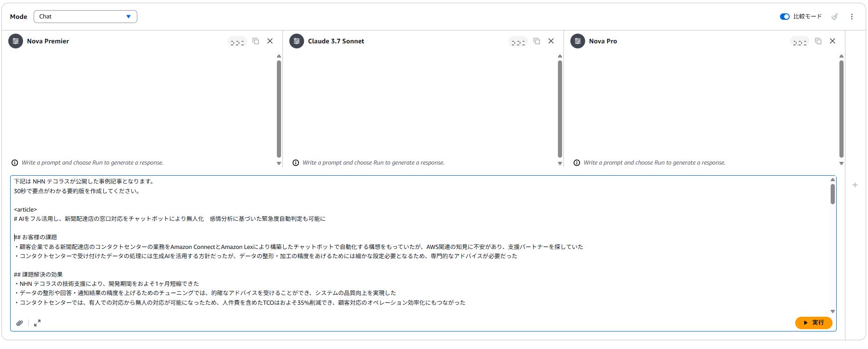
Task: Open Nova Pro model configuration sliders icon
Action: pos(578,41)
